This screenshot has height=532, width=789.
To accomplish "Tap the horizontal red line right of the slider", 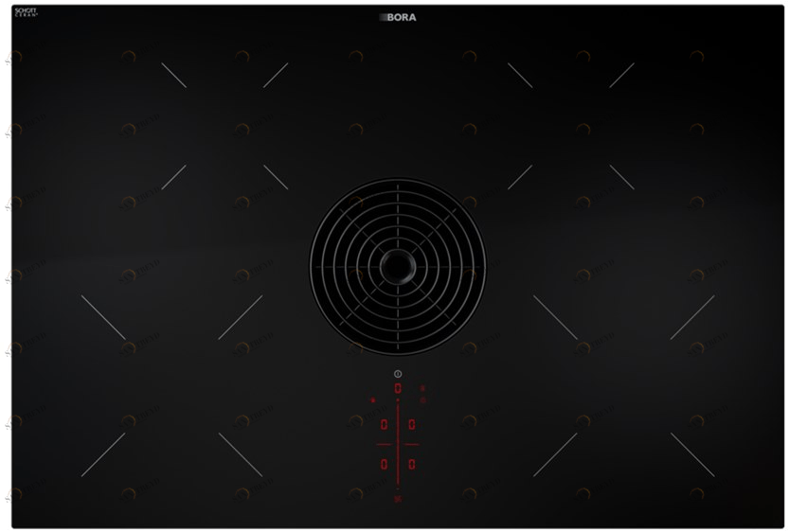I will tap(412, 444).
